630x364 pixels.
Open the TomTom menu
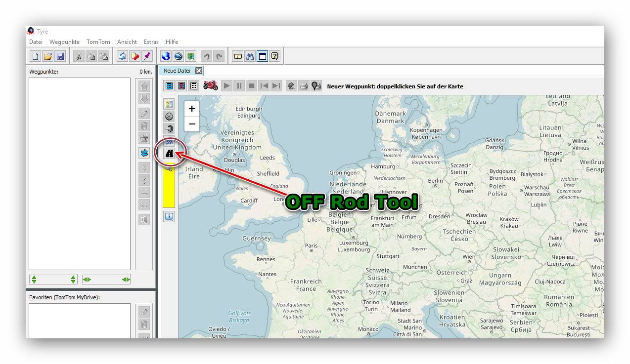tap(98, 42)
